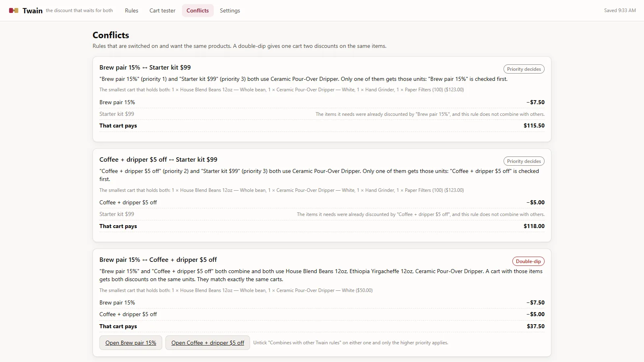The height and width of the screenshot is (362, 644).
Task: Go to the Settings tab
Action: pyautogui.click(x=230, y=10)
